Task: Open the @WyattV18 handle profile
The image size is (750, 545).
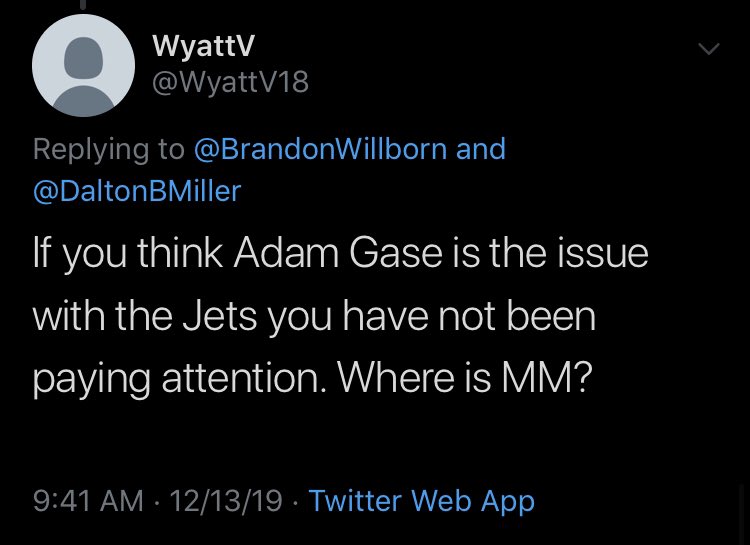Action: 230,84
